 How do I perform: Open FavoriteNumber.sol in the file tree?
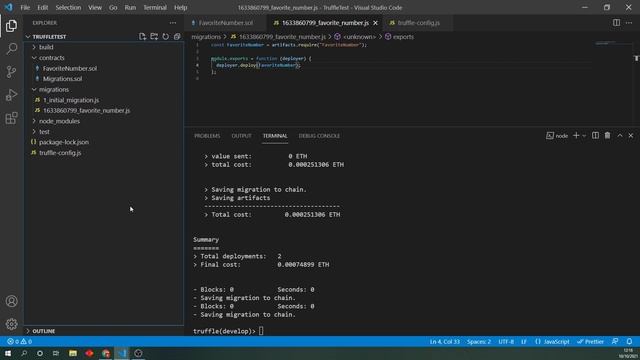point(70,69)
